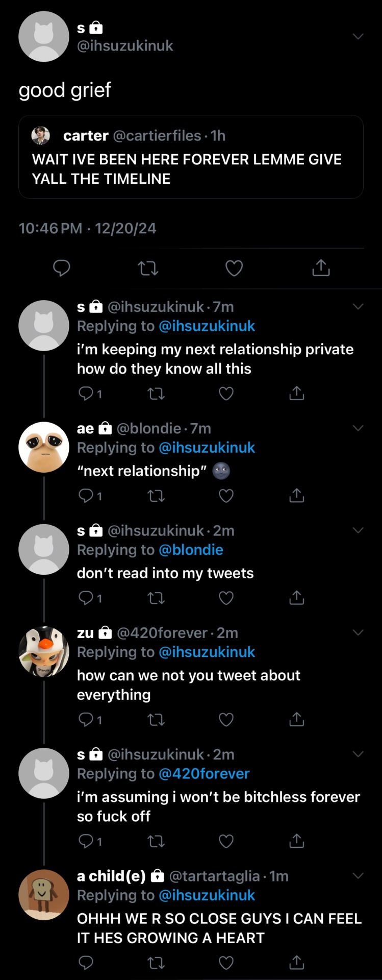Image resolution: width=382 pixels, height=980 pixels.
Task: Open options chevron on a child(e)'s reply
Action: coord(358,876)
